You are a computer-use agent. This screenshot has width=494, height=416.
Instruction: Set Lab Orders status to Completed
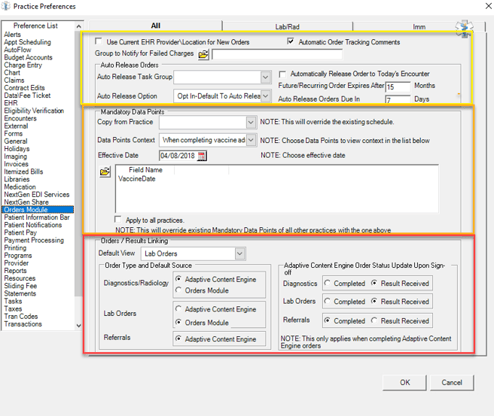(x=327, y=301)
